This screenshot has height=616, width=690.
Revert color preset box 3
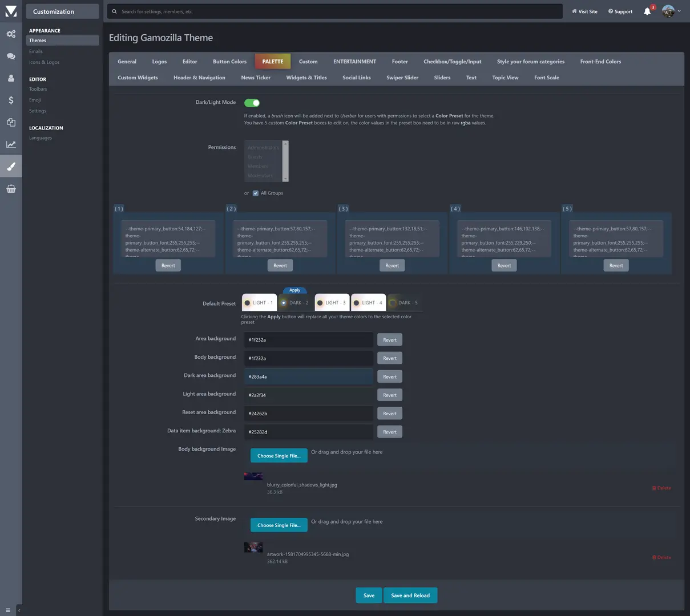tap(392, 265)
